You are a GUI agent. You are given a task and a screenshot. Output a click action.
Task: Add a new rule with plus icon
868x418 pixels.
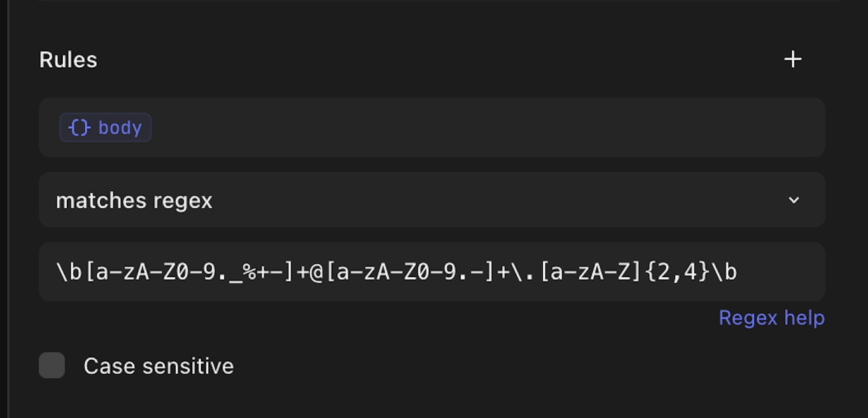tap(793, 59)
